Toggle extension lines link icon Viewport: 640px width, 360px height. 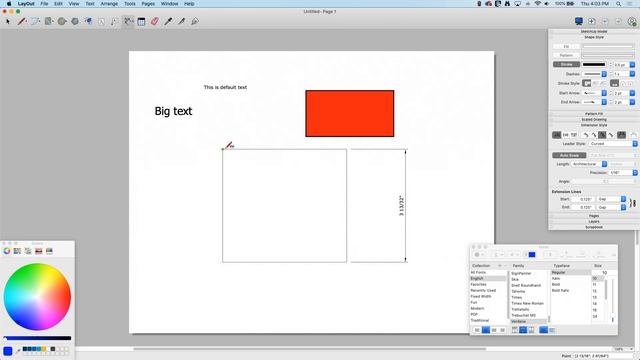point(633,203)
